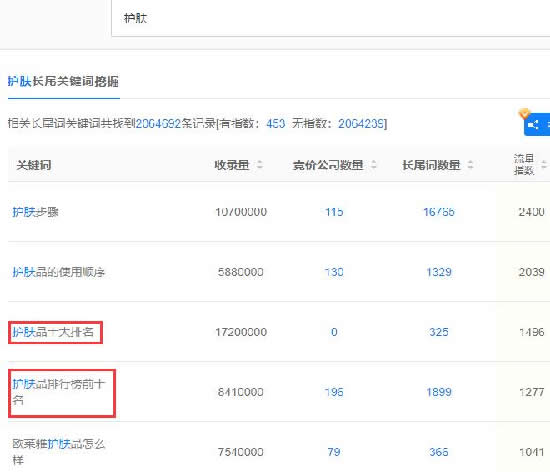The height and width of the screenshot is (472, 550).
Task: Sort by 长尾词数量 column arrows
Action: (470, 164)
